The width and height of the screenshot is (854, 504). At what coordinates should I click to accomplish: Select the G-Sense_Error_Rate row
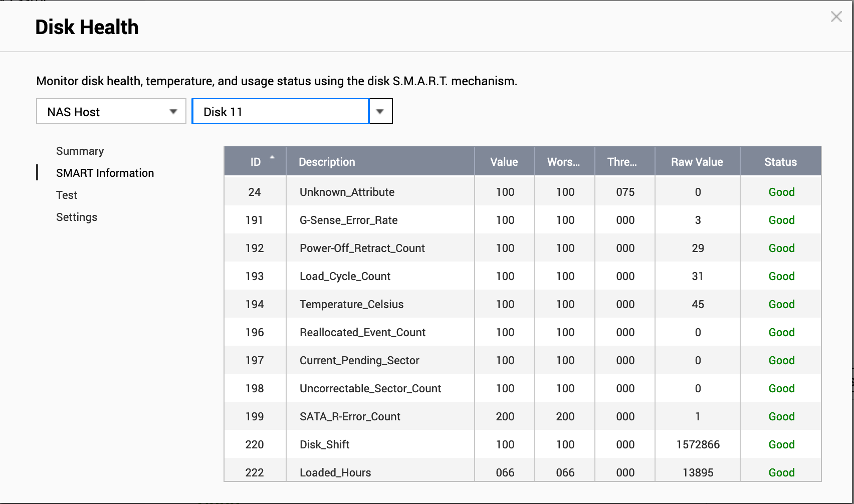523,220
